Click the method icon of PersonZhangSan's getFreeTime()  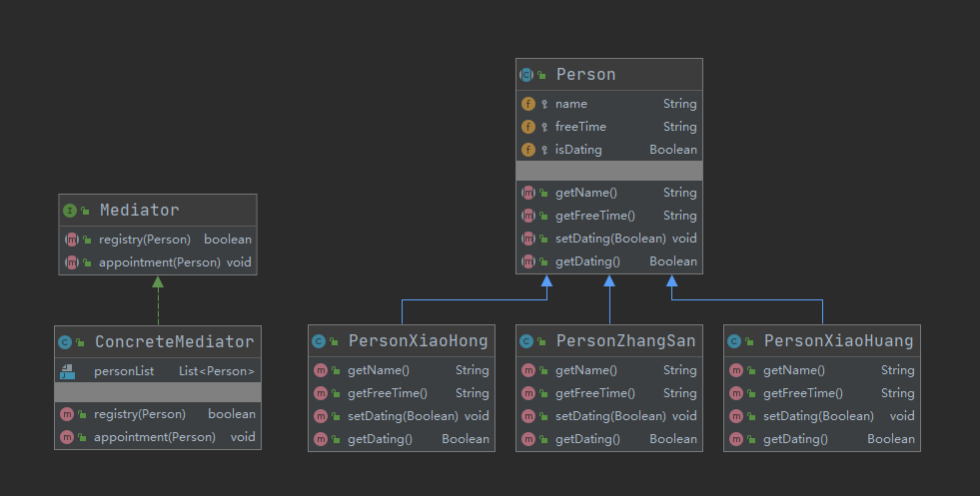[x=528, y=393]
